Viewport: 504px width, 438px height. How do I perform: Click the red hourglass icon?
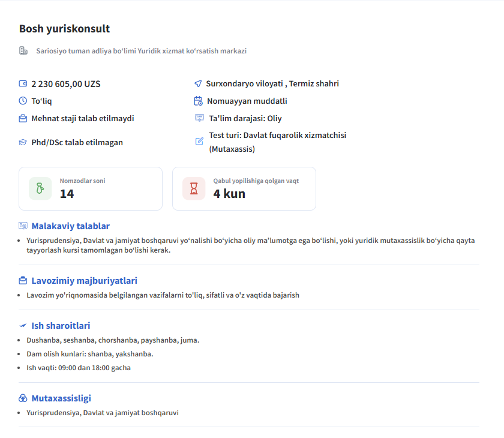(x=194, y=188)
